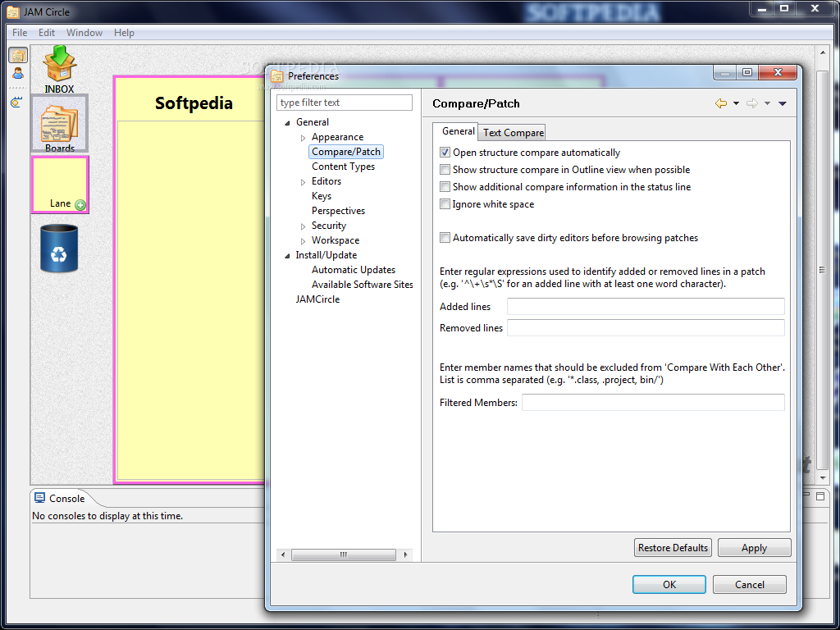Viewport: 840px width, 630px height.
Task: Enable Automatically save dirty editors option
Action: [x=445, y=238]
